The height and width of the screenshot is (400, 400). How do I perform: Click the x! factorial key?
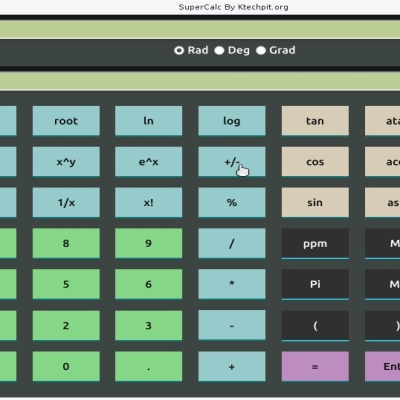pos(149,202)
